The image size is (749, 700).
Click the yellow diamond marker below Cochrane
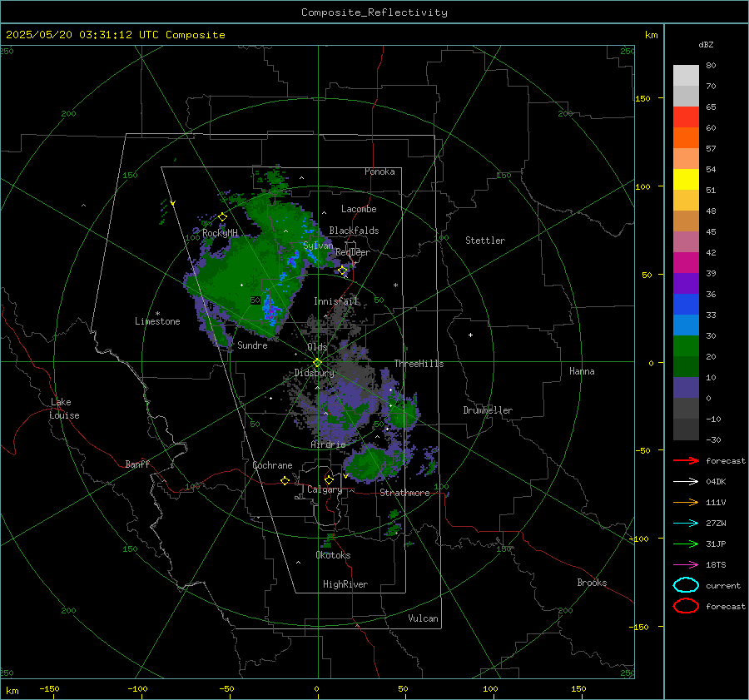(x=285, y=481)
